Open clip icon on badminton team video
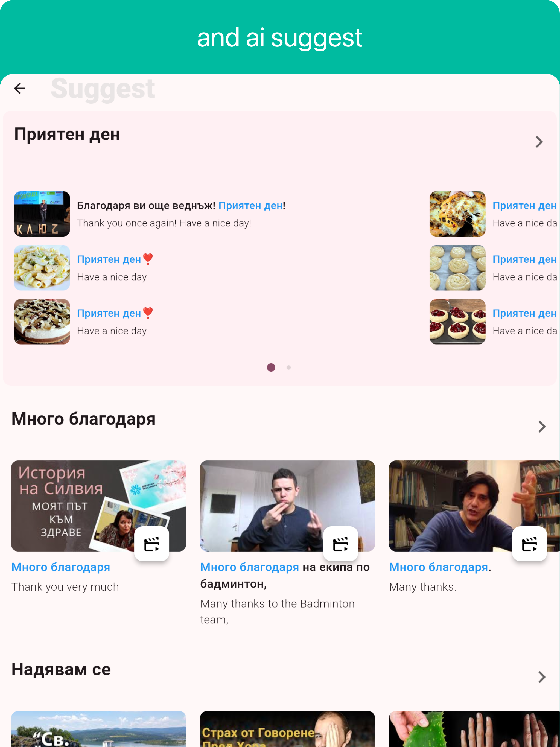This screenshot has height=747, width=560. point(340,544)
